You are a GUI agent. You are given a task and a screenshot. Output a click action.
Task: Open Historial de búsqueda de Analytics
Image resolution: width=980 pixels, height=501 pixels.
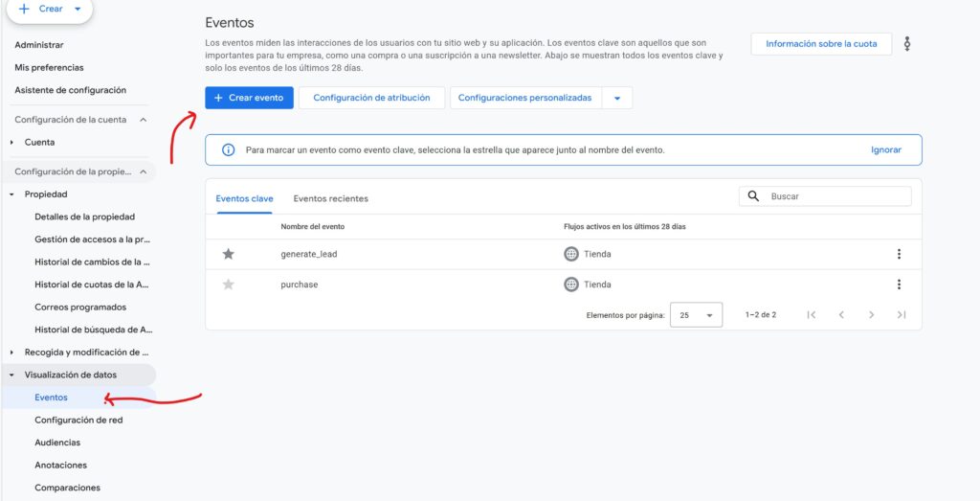click(93, 330)
